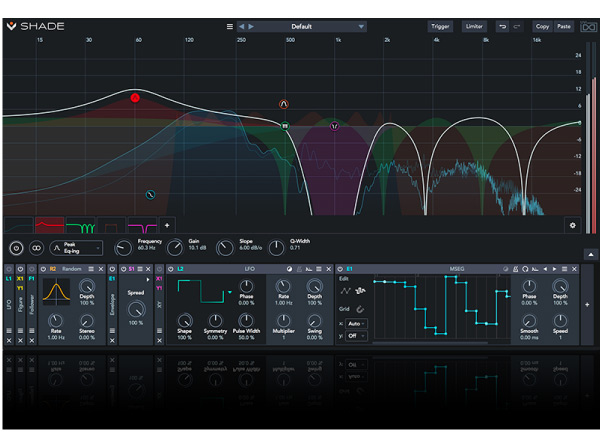The height and width of the screenshot is (444, 600).
Task: Click the Copy button
Action: (542, 26)
